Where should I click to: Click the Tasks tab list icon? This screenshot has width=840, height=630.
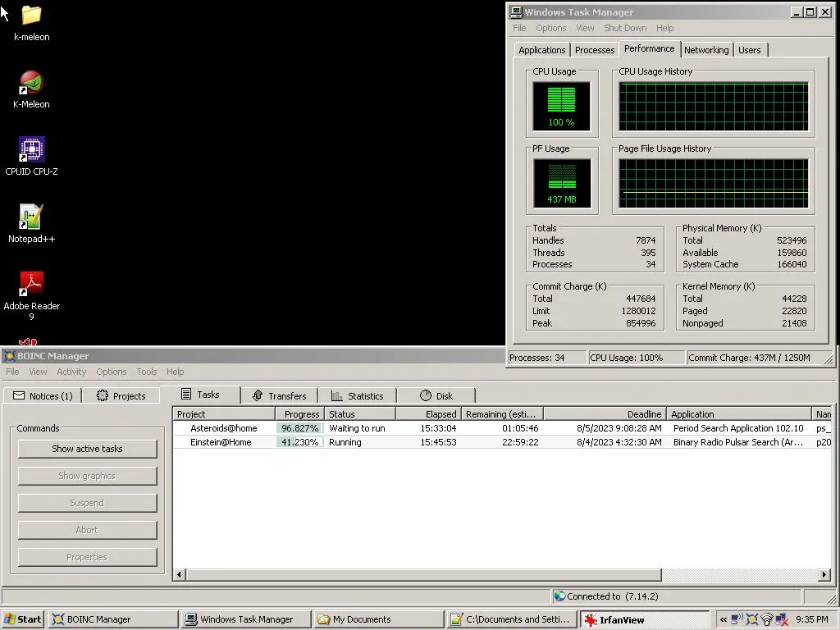(186, 395)
